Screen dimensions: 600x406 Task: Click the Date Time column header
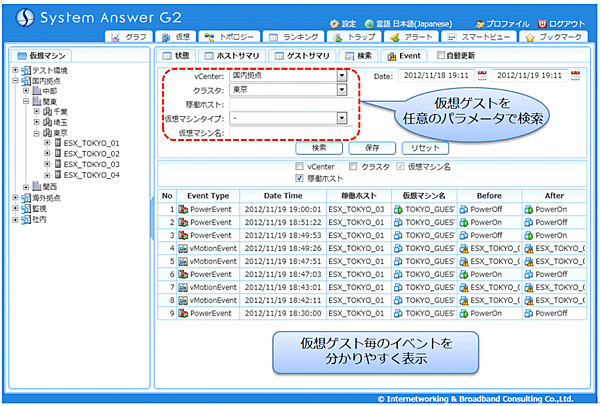click(x=283, y=196)
